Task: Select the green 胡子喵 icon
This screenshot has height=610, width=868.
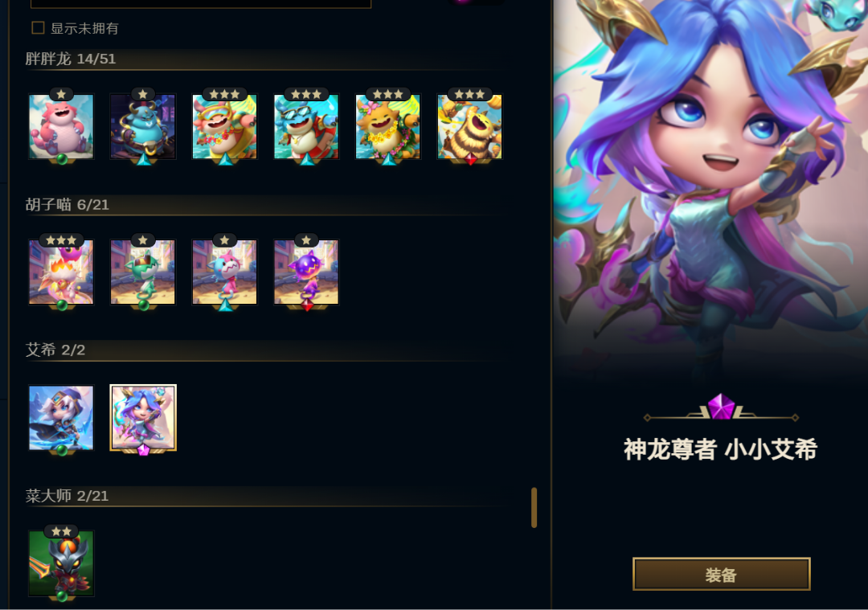Action: coord(143,272)
